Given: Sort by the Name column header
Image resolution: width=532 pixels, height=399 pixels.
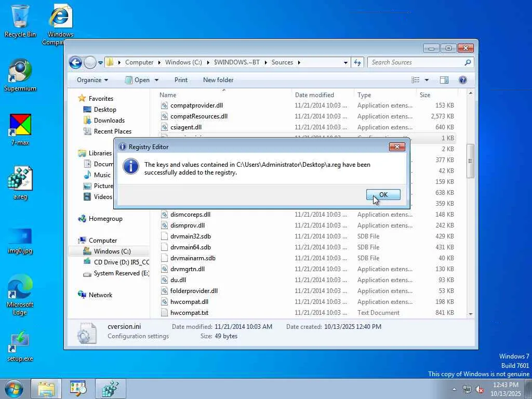Looking at the screenshot, I should click(223, 95).
